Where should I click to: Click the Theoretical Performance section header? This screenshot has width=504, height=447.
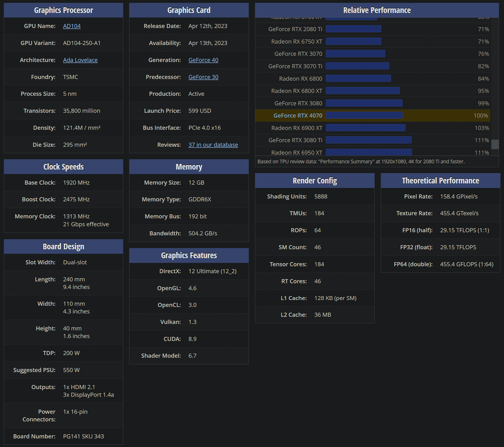pyautogui.click(x=440, y=181)
